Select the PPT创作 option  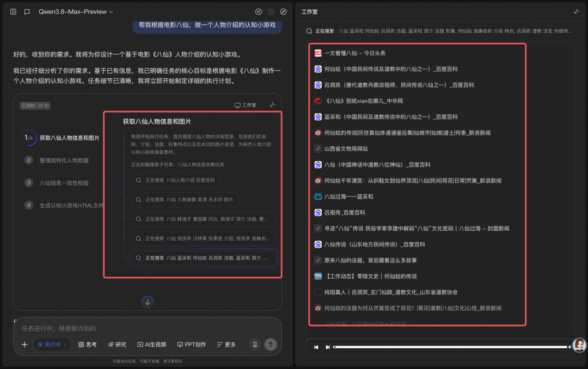192,345
